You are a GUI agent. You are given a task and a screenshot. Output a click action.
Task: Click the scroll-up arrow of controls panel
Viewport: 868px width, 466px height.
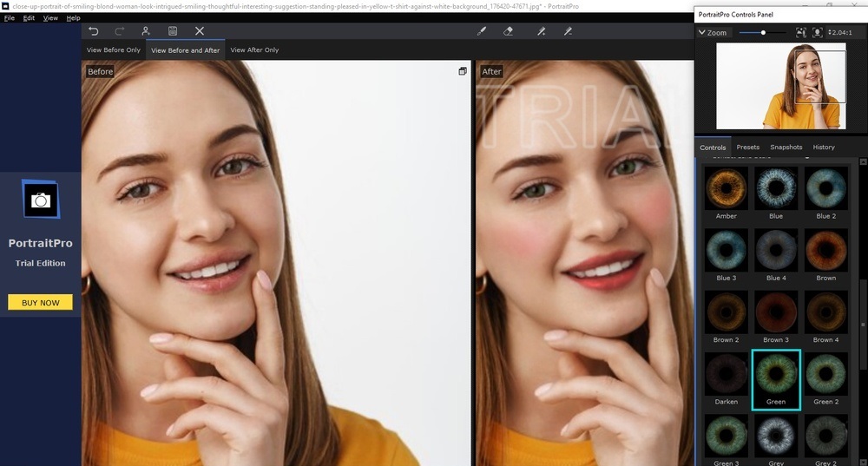(863, 161)
